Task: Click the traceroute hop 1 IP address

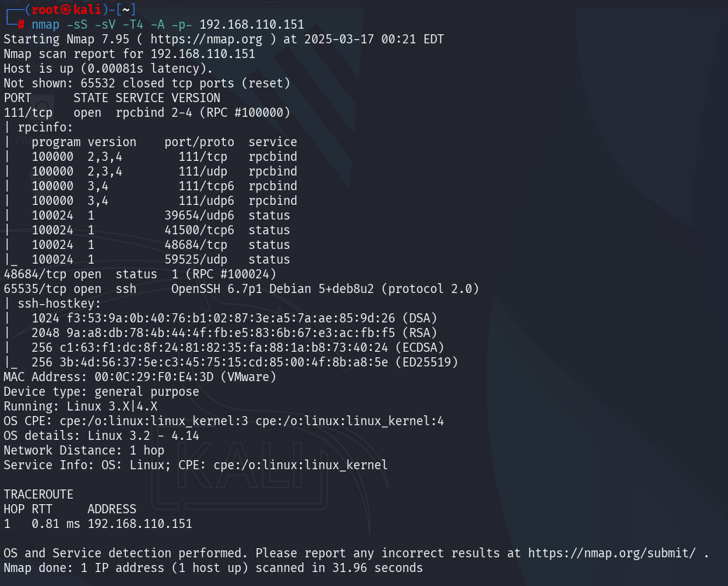Action: pyautogui.click(x=140, y=524)
